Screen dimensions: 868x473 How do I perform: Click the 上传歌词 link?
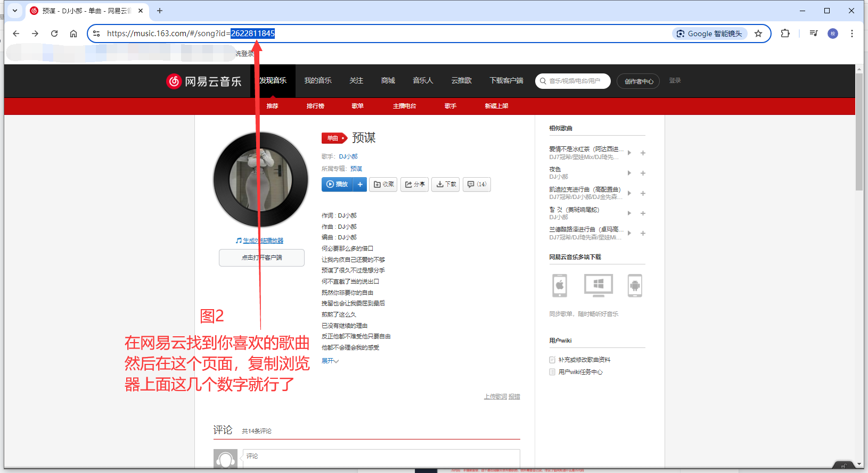(495, 397)
